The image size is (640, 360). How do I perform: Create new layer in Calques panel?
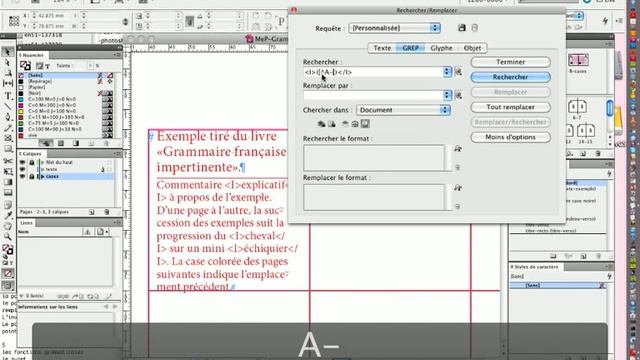91,212
